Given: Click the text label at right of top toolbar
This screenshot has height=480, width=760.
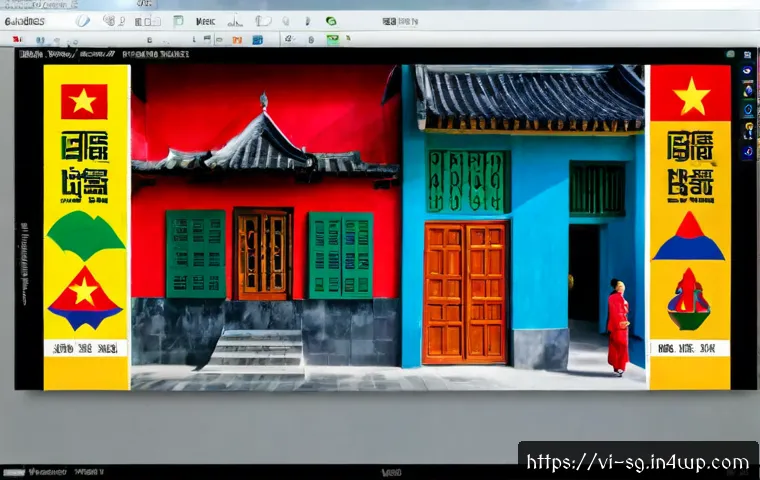Looking at the screenshot, I should tap(400, 21).
